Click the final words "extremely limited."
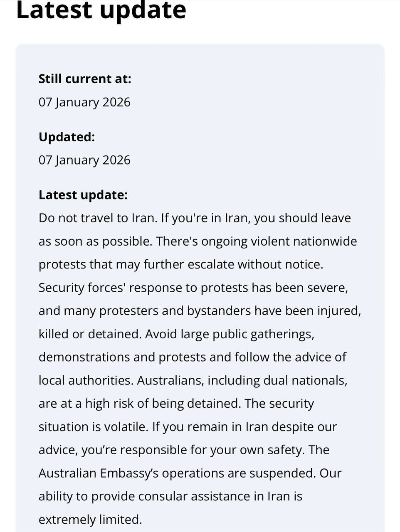The height and width of the screenshot is (532, 400). (90, 520)
